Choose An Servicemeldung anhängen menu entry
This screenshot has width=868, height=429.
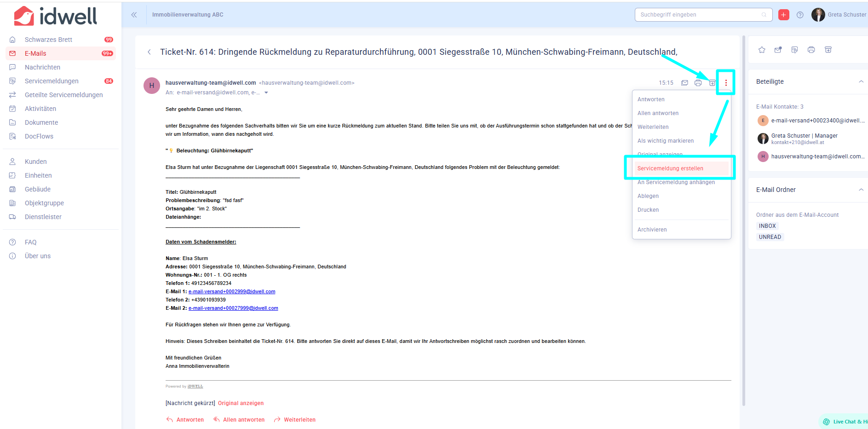click(x=676, y=182)
